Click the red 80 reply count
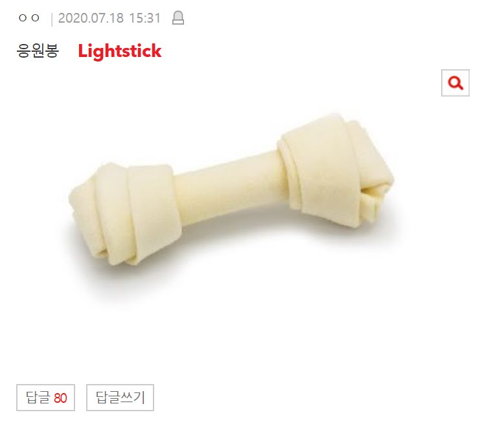Screen dimensions: 504x430 coord(60,398)
